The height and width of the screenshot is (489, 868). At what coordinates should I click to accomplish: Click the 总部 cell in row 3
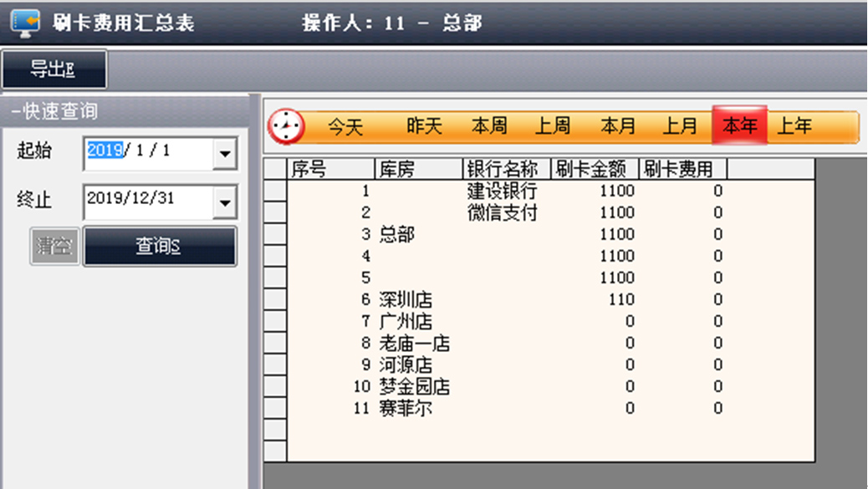[397, 235]
